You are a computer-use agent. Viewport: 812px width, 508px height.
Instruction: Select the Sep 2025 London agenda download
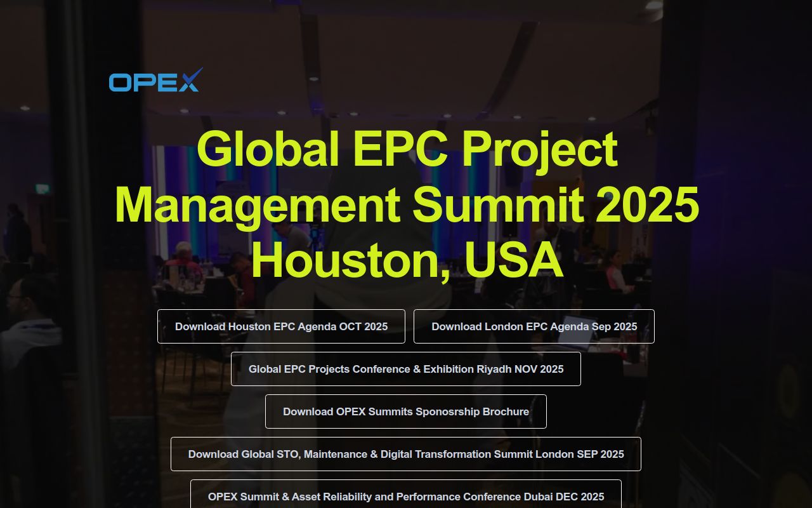tap(534, 326)
